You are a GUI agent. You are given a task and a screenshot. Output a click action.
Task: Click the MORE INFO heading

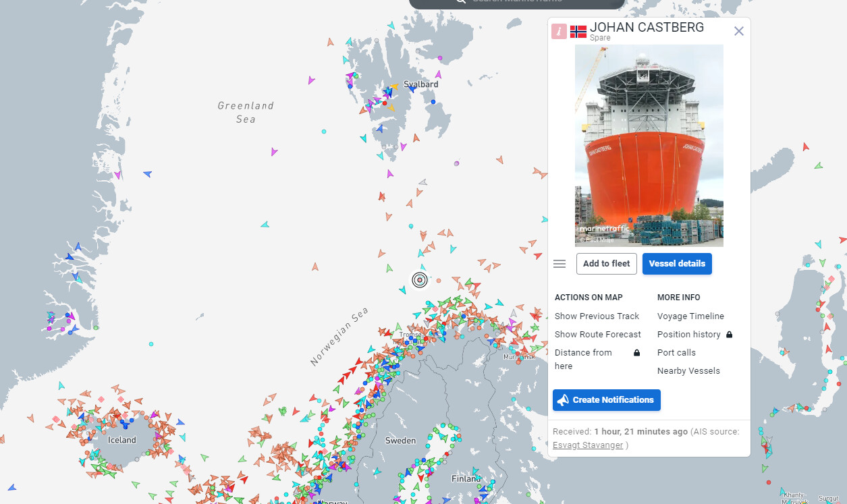[679, 298]
